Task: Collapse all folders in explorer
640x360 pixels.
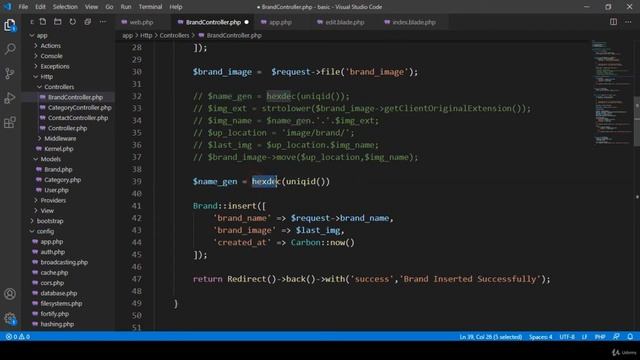Action: pyautogui.click(x=87, y=22)
